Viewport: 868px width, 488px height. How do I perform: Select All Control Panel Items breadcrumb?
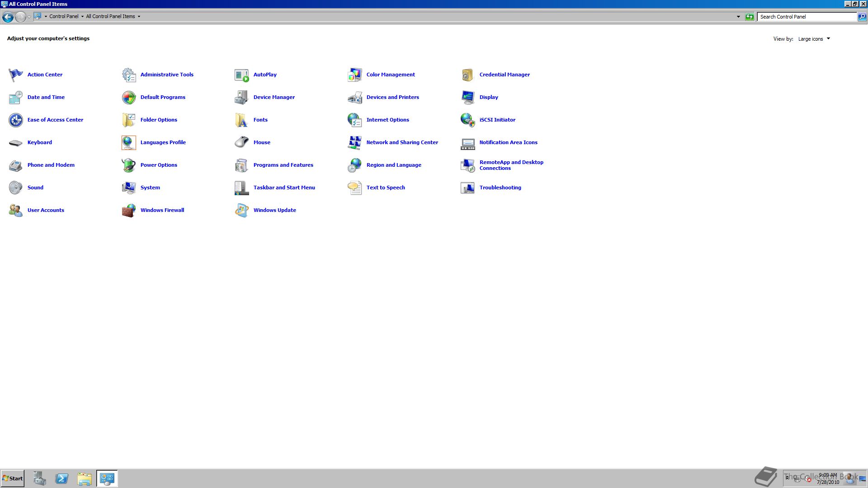110,17
